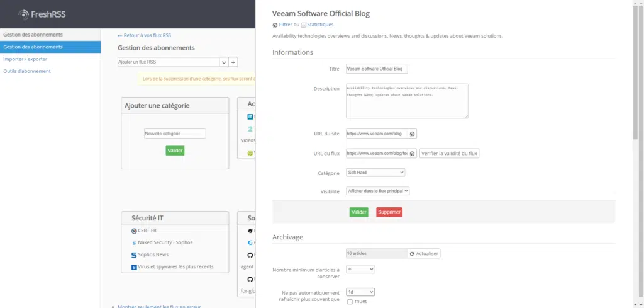
Task: Open Outils d'abonnement in sidebar
Action: click(27, 71)
